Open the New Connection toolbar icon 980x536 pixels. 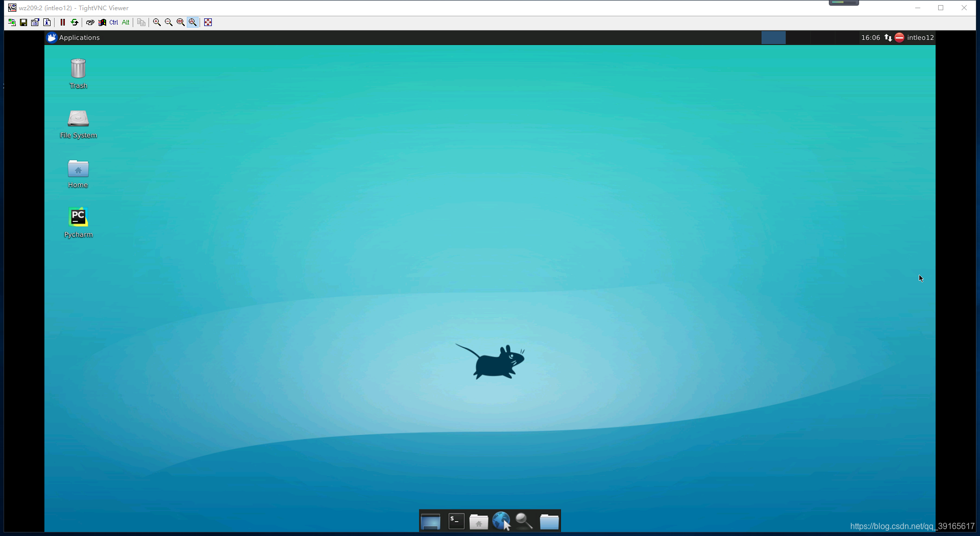click(x=12, y=22)
